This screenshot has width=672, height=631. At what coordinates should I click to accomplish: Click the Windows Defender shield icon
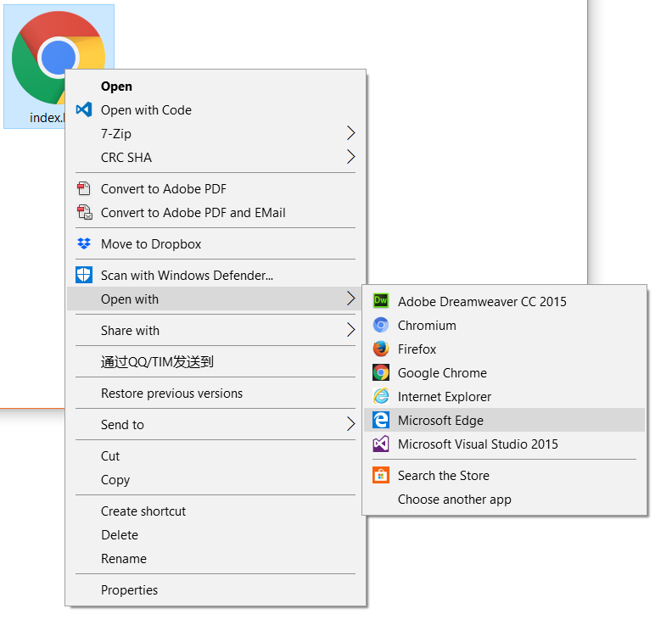[84, 275]
